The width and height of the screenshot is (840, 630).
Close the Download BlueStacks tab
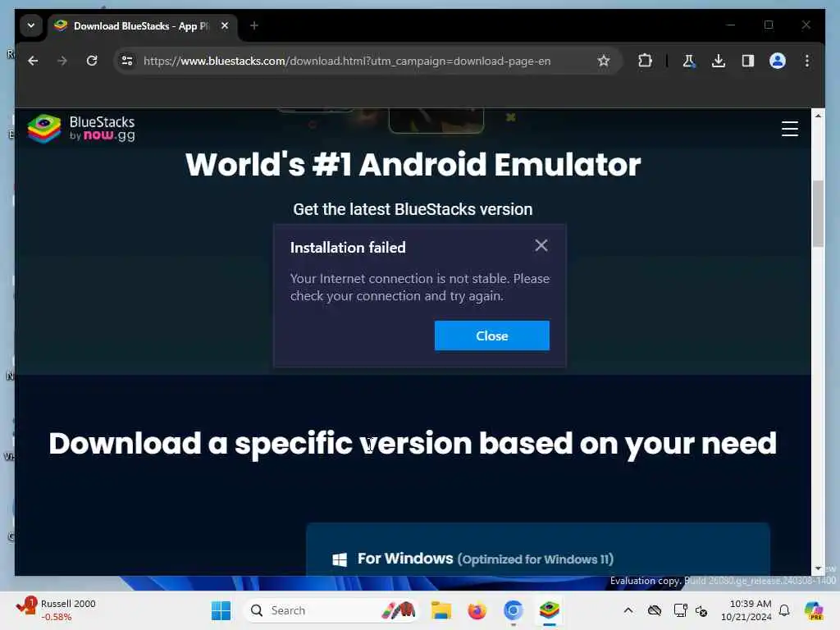[x=225, y=25]
